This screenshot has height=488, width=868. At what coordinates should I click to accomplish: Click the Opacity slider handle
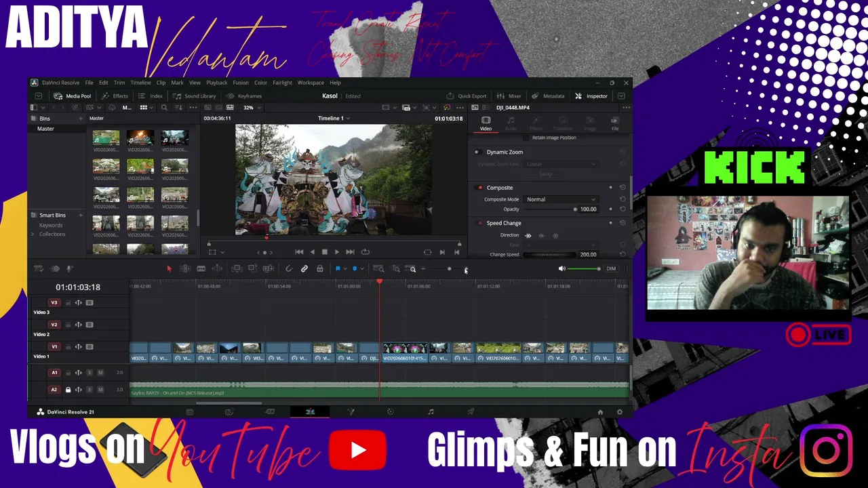tap(575, 209)
